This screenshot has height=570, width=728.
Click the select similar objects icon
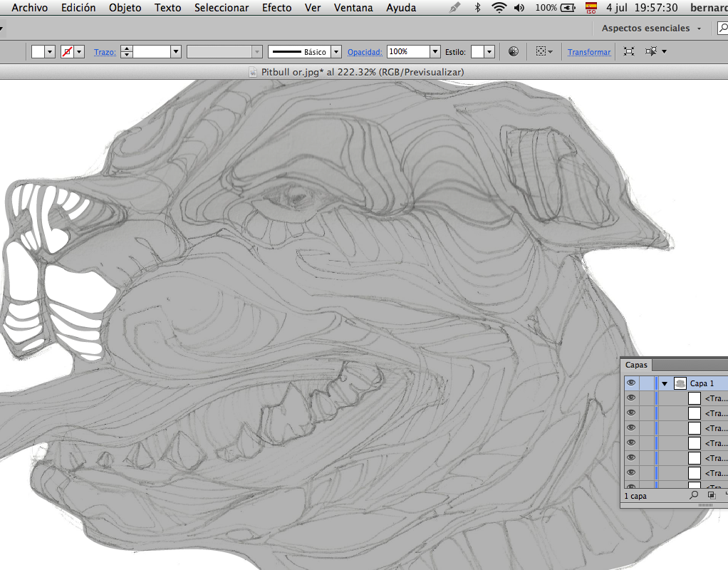651,52
